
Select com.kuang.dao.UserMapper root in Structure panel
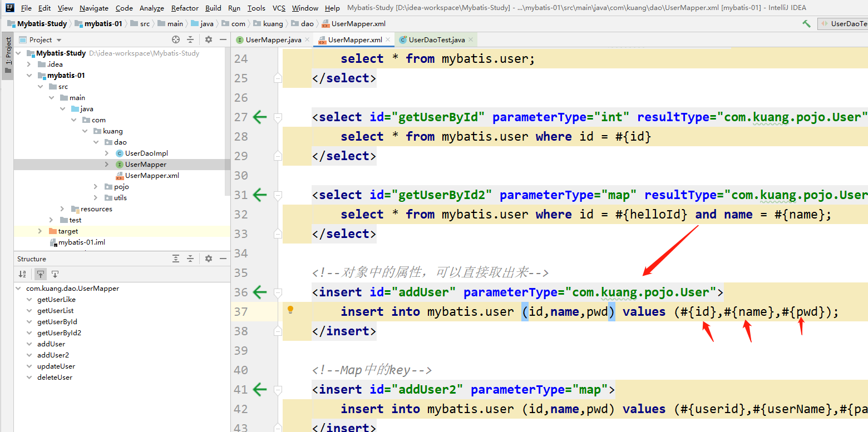(72, 288)
